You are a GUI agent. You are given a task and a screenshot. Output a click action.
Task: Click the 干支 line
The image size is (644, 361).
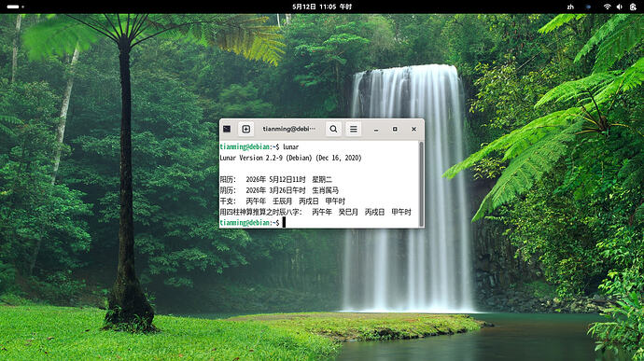point(282,201)
